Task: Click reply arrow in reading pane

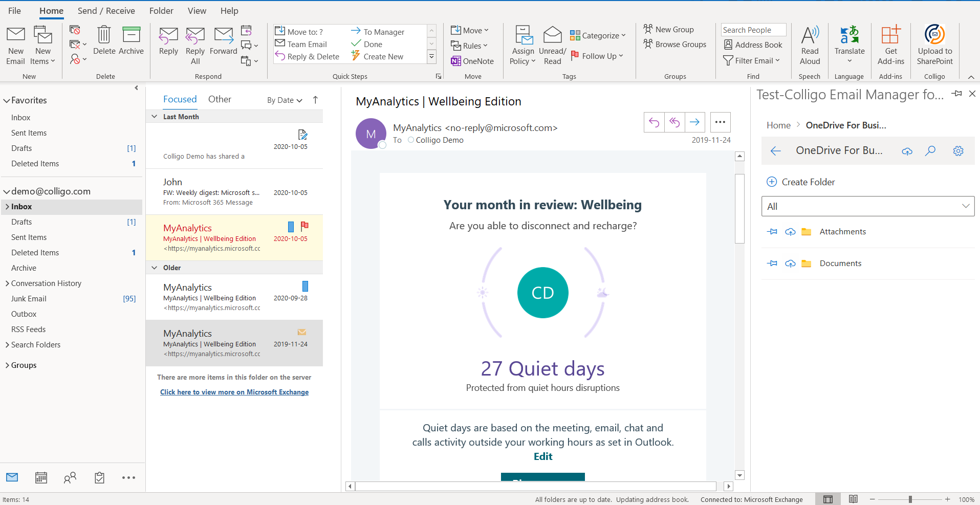Action: (654, 122)
